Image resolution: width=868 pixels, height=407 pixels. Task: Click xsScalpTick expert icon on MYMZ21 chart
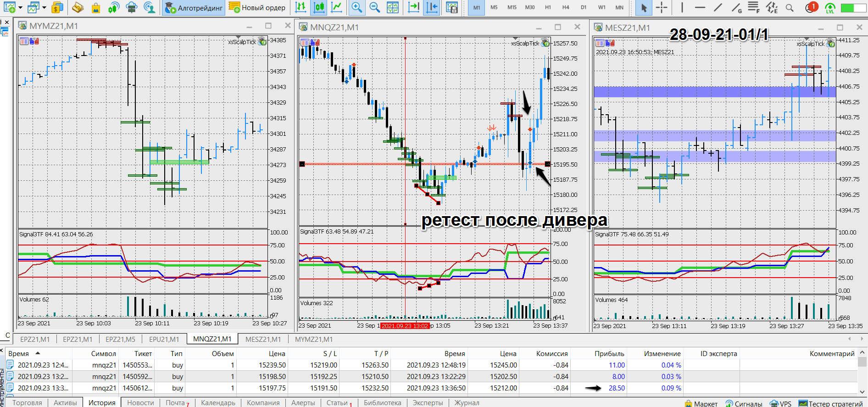coord(262,42)
